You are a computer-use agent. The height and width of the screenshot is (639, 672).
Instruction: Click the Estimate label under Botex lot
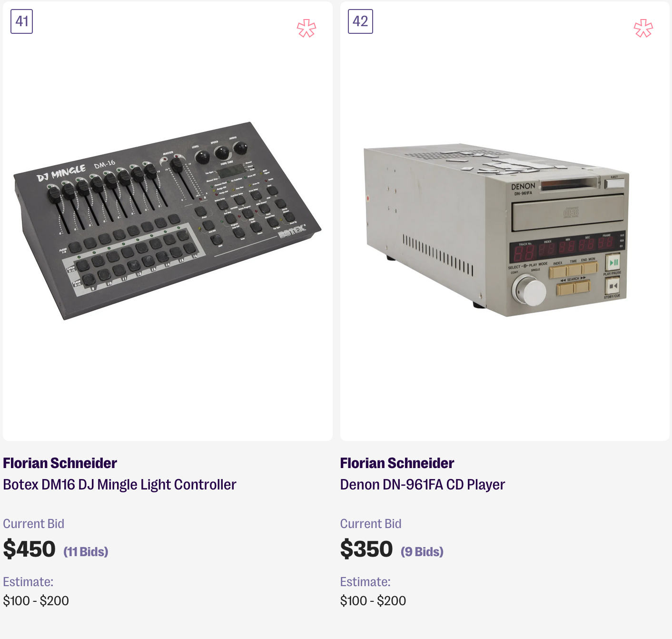pyautogui.click(x=28, y=582)
